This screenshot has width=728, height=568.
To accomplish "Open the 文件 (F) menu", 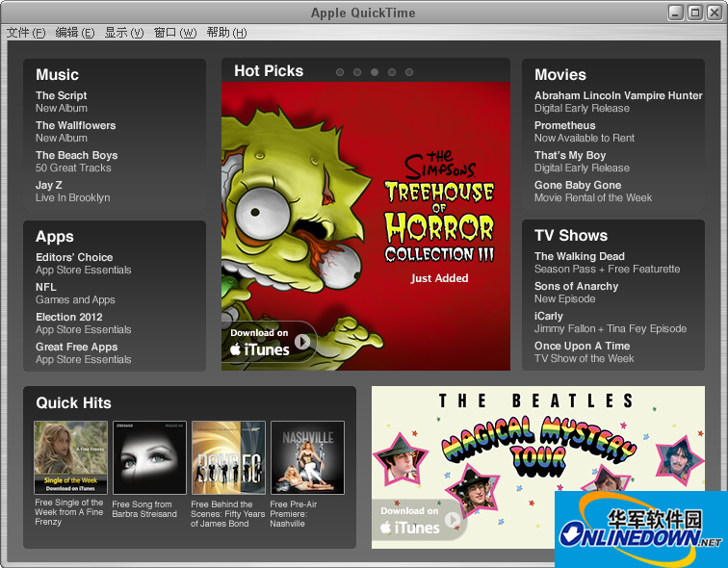I will (26, 33).
